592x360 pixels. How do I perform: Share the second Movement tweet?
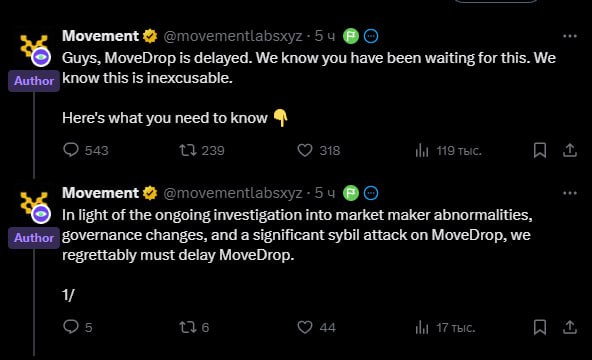570,327
